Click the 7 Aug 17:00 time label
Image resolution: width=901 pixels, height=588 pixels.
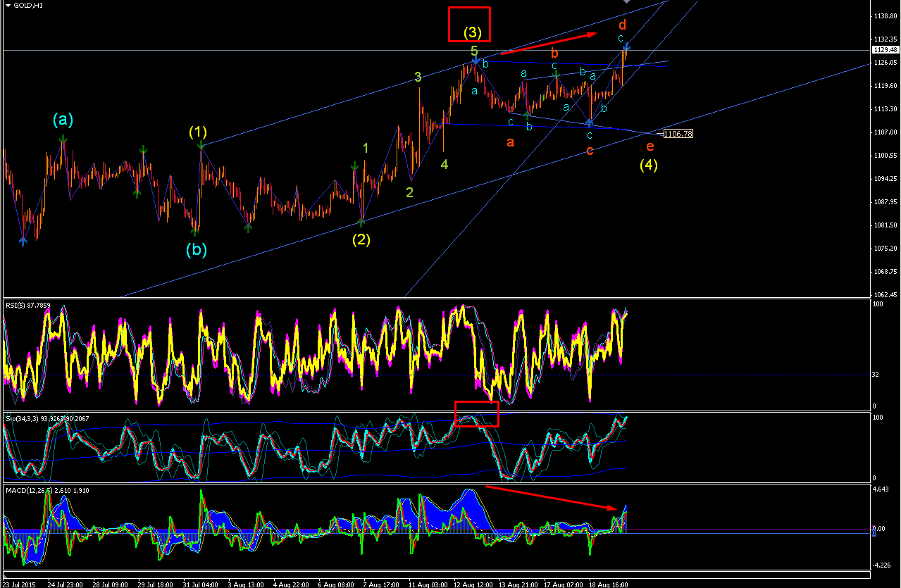tap(383, 584)
